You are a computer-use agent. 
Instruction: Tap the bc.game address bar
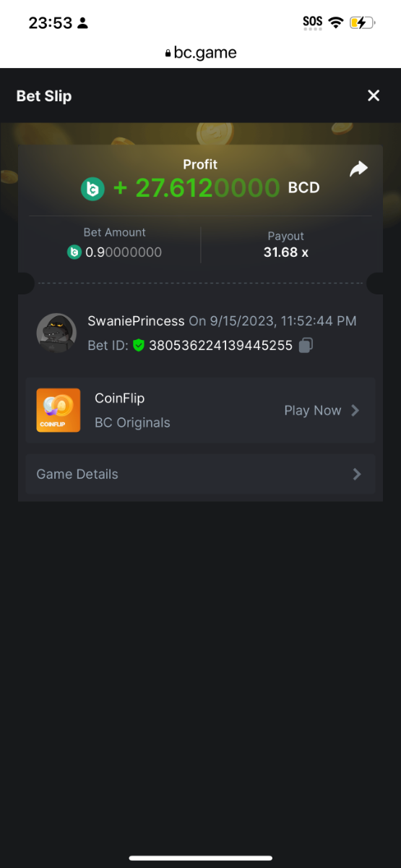tap(200, 52)
